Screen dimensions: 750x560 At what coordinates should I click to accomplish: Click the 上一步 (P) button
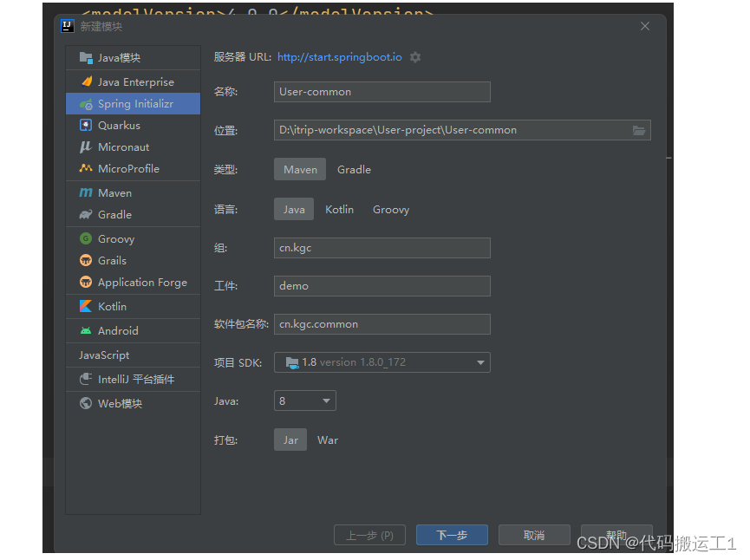[x=369, y=535]
